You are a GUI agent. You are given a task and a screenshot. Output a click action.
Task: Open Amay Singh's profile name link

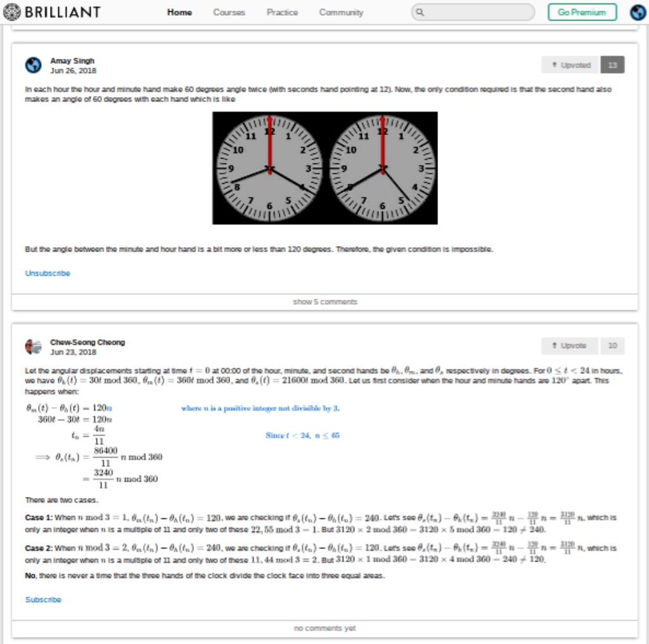[x=72, y=61]
